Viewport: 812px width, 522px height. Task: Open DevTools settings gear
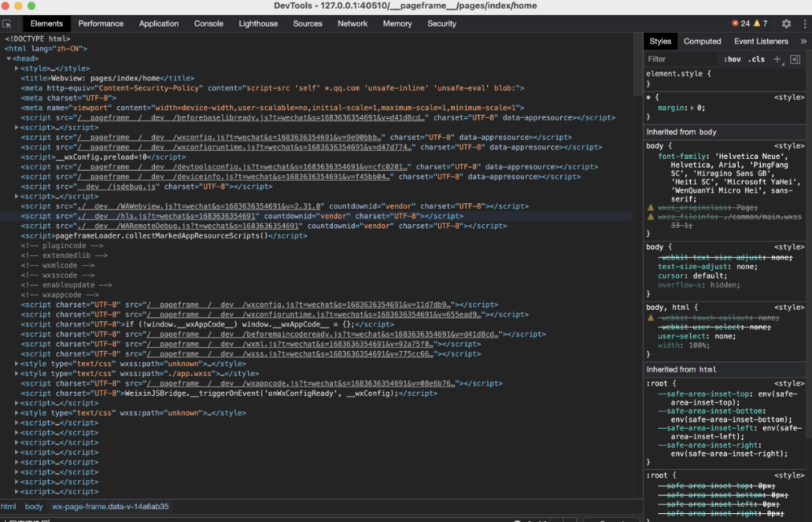(x=786, y=23)
